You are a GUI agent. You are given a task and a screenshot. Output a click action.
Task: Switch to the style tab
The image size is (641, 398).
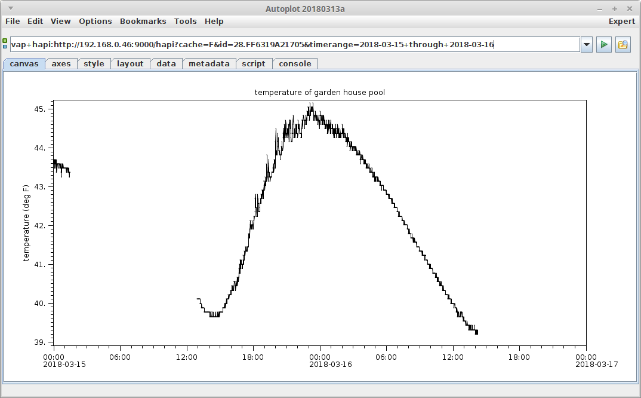94,64
